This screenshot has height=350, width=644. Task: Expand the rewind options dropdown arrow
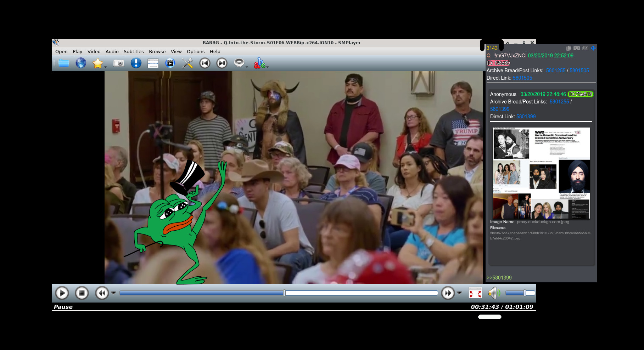[x=113, y=293]
